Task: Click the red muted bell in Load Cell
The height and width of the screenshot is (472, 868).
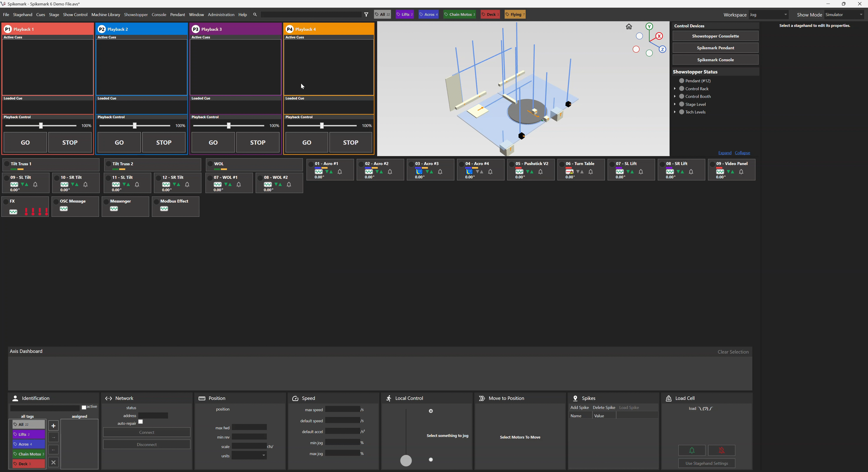Action: click(722, 450)
